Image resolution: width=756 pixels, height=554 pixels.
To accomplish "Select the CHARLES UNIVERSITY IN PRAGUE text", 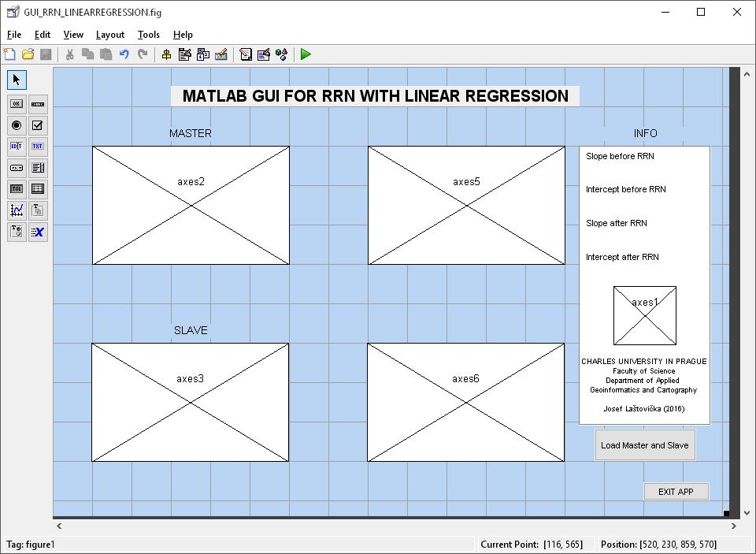I will tap(644, 362).
